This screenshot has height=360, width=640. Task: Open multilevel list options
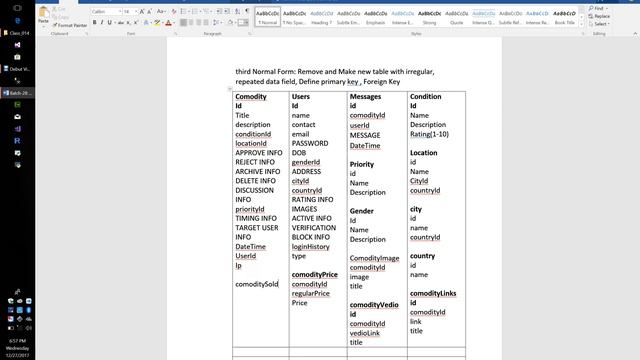(207, 11)
